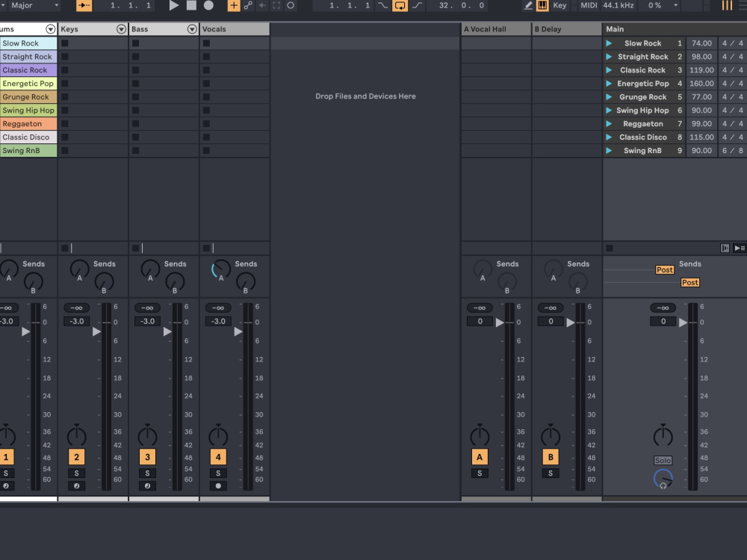Click the orange level bars icon at top right
The image size is (747, 560).
[x=727, y=5]
